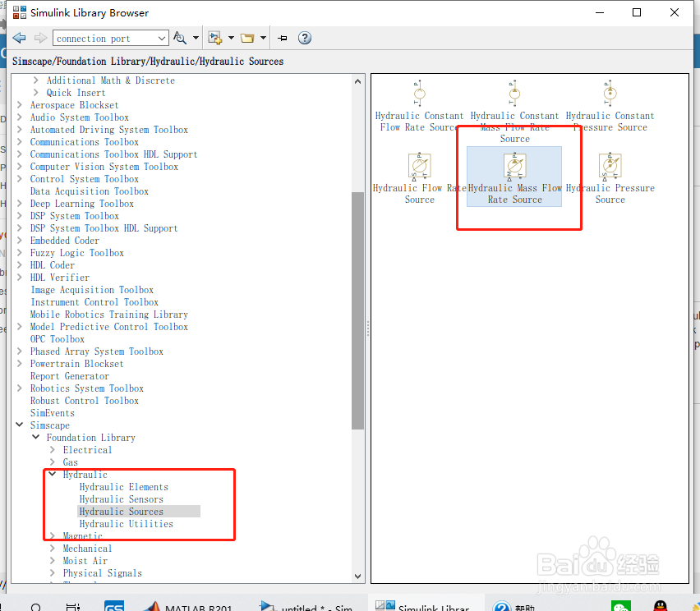Viewport: 700px width, 611px height.
Task: Open the help question mark icon
Action: click(305, 38)
